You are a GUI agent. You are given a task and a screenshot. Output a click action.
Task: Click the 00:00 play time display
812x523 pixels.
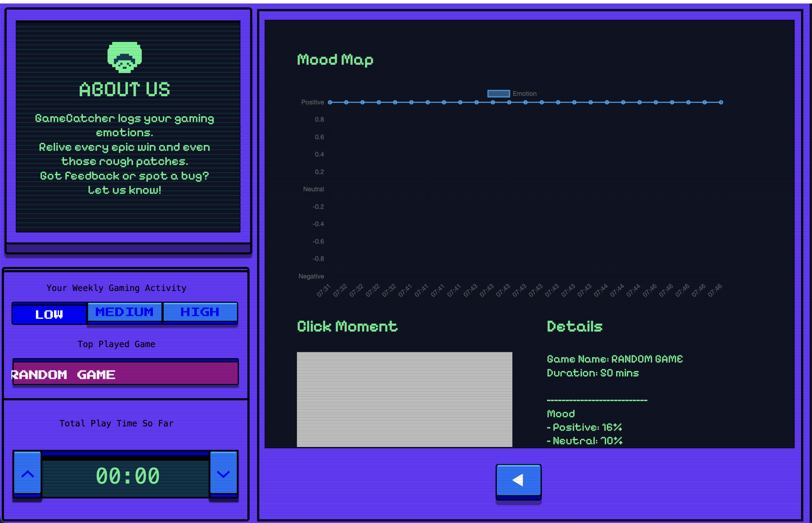tap(127, 476)
